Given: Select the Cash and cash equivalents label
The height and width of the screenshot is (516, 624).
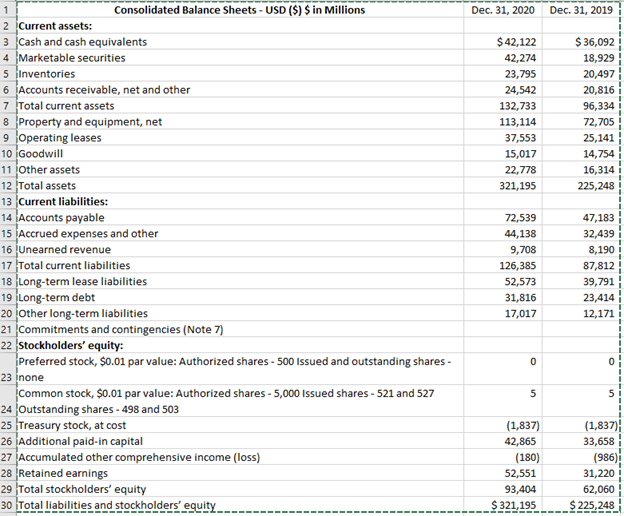Looking at the screenshot, I should point(83,42).
